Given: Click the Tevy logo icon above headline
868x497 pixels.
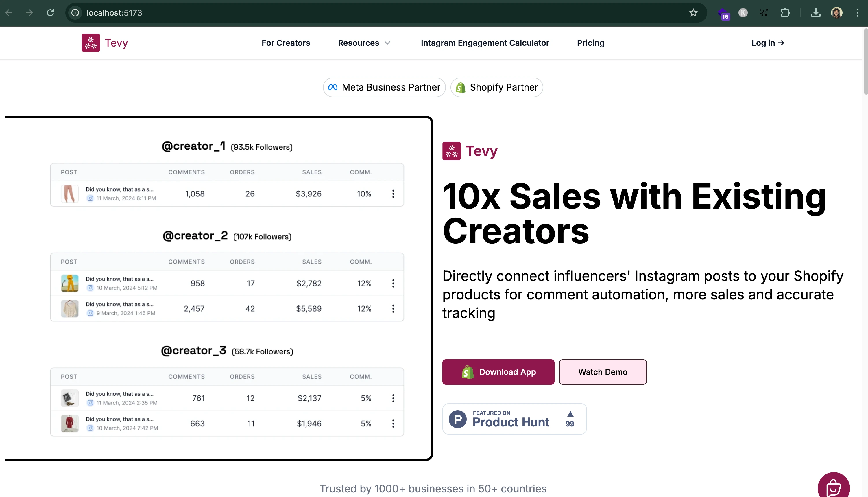Looking at the screenshot, I should tap(451, 151).
